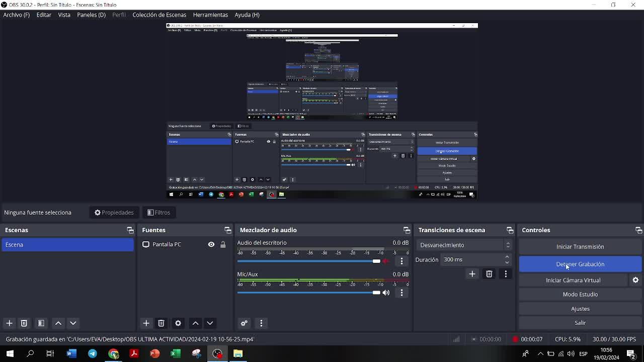
Task: Open the Ayuda menu
Action: [247, 15]
